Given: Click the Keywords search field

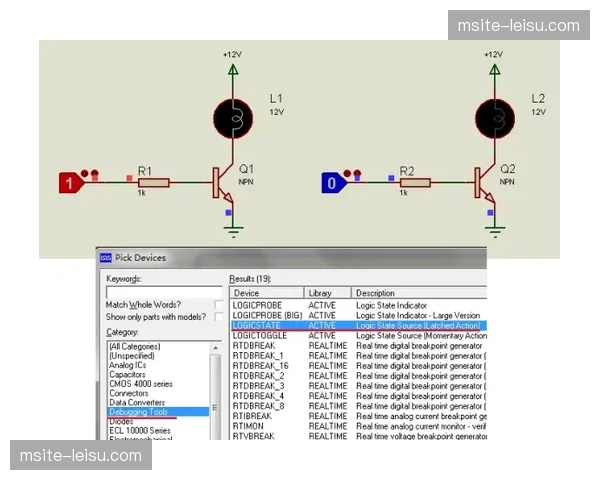Looking at the screenshot, I should click(x=164, y=291).
